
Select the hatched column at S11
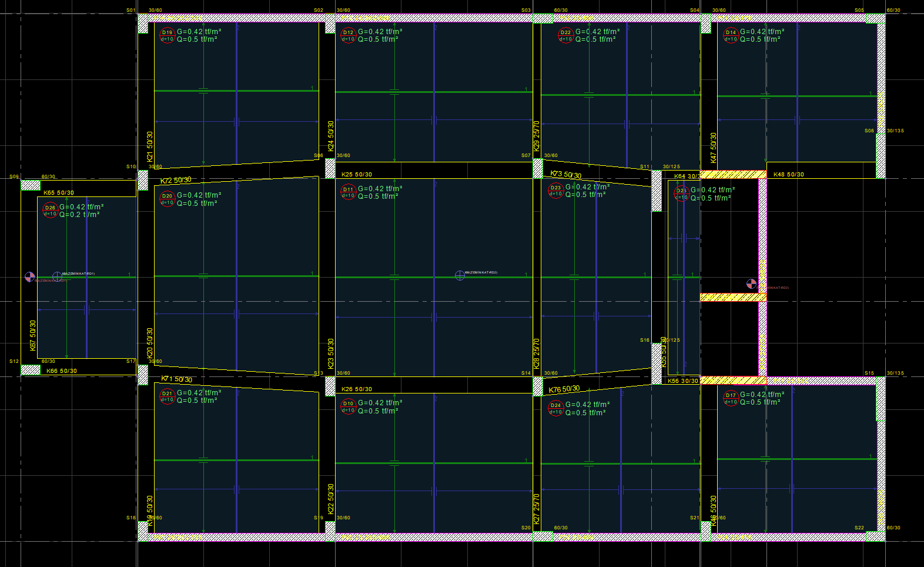click(657, 191)
